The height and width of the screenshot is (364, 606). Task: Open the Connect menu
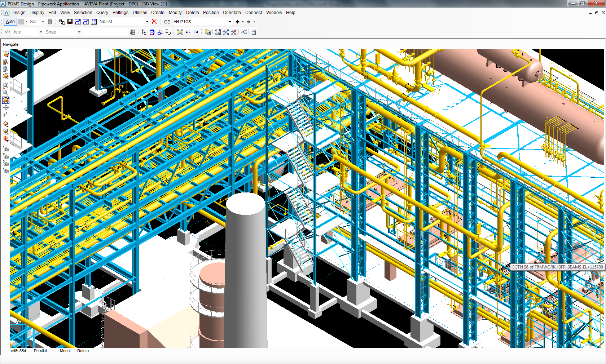coord(254,12)
